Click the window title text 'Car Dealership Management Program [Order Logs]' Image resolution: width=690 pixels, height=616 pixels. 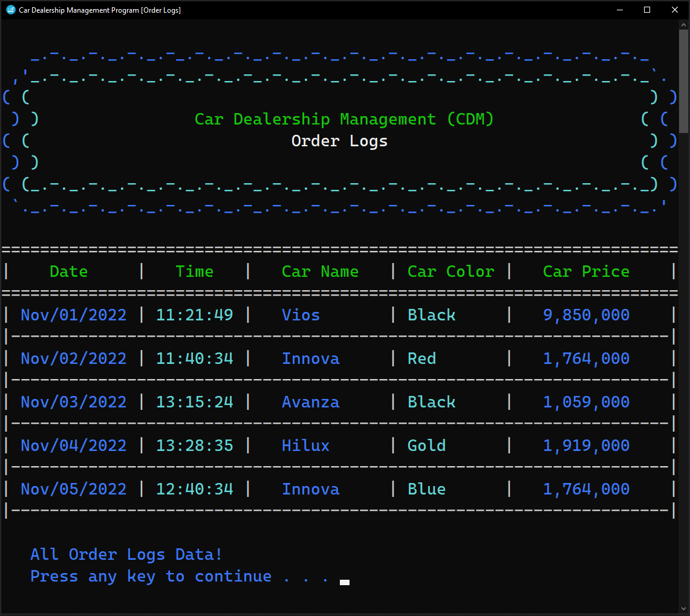click(99, 10)
